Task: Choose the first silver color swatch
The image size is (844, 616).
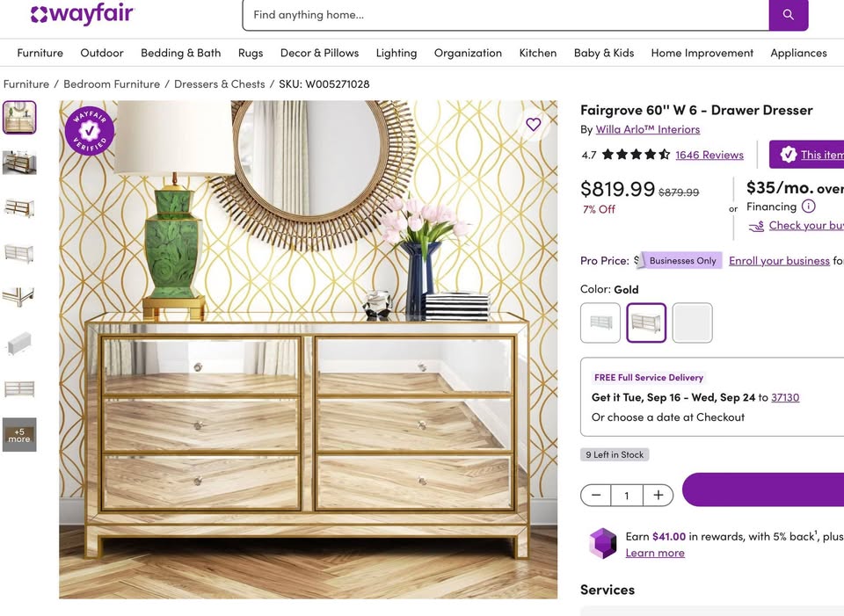Action: (x=600, y=322)
